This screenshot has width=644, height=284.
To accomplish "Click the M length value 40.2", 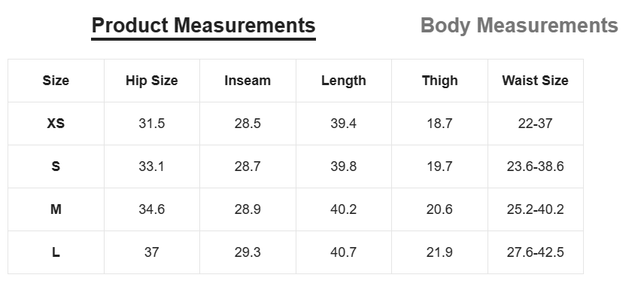I will pos(343,209).
